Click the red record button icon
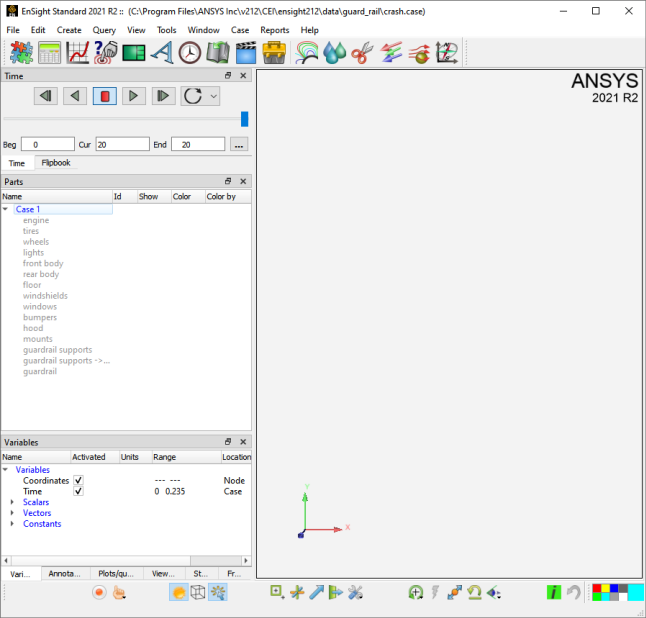Screen dimensions: 646x618 99,593
